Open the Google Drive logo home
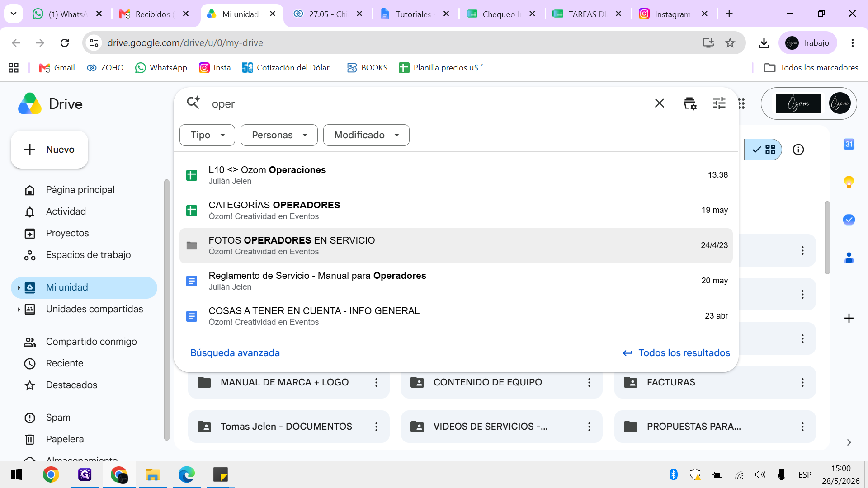This screenshot has width=868, height=488. click(x=50, y=104)
